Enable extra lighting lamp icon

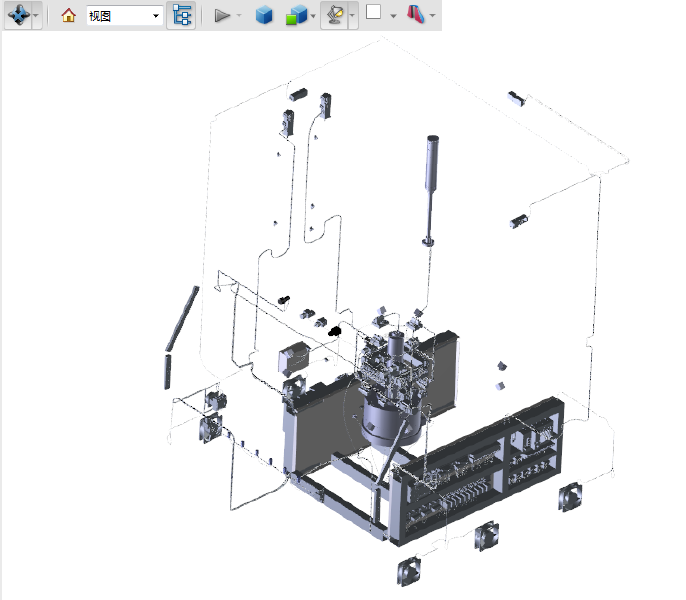click(x=334, y=16)
